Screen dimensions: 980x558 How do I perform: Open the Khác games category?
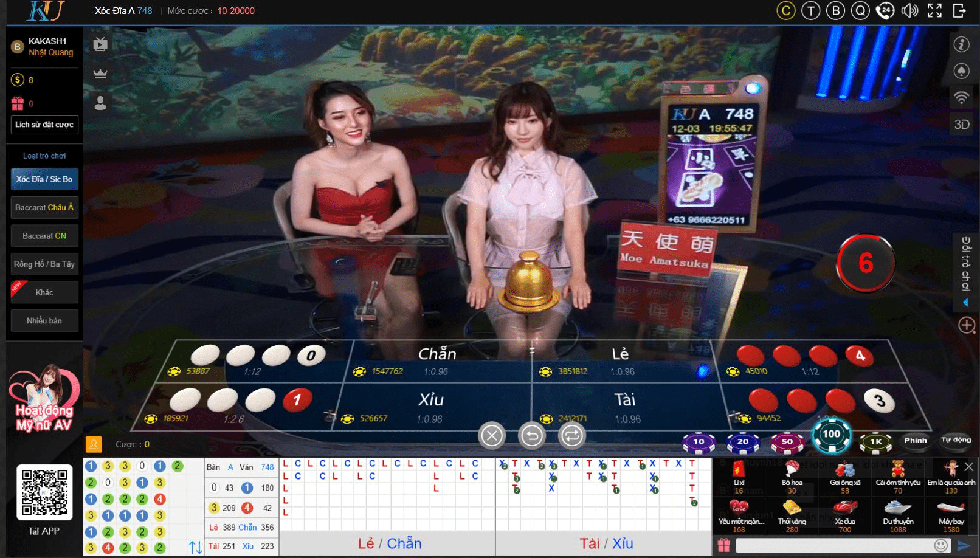click(x=44, y=292)
